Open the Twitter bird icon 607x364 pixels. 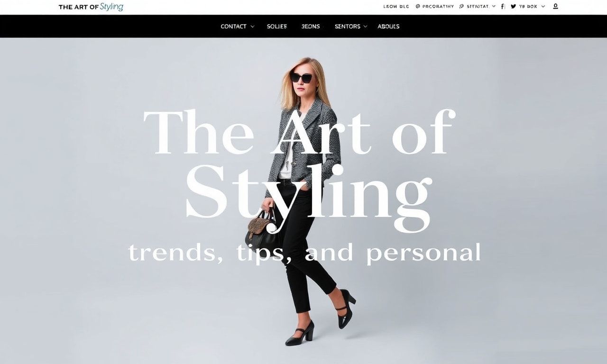click(x=513, y=7)
